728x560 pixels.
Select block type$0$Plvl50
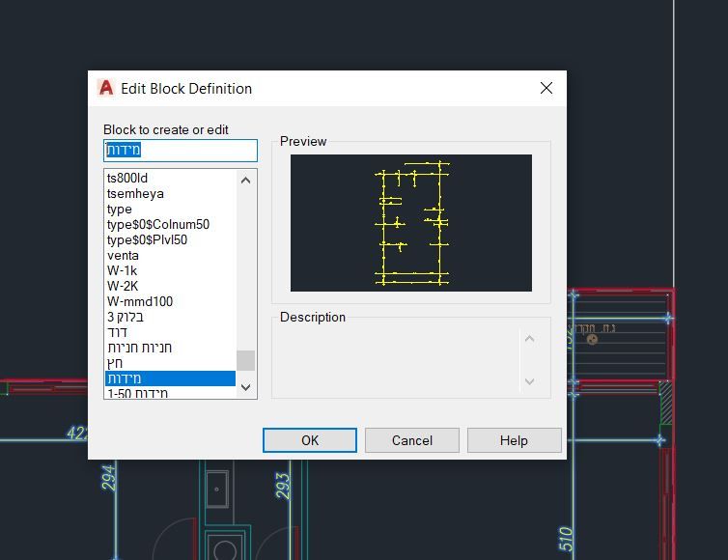click(170, 239)
